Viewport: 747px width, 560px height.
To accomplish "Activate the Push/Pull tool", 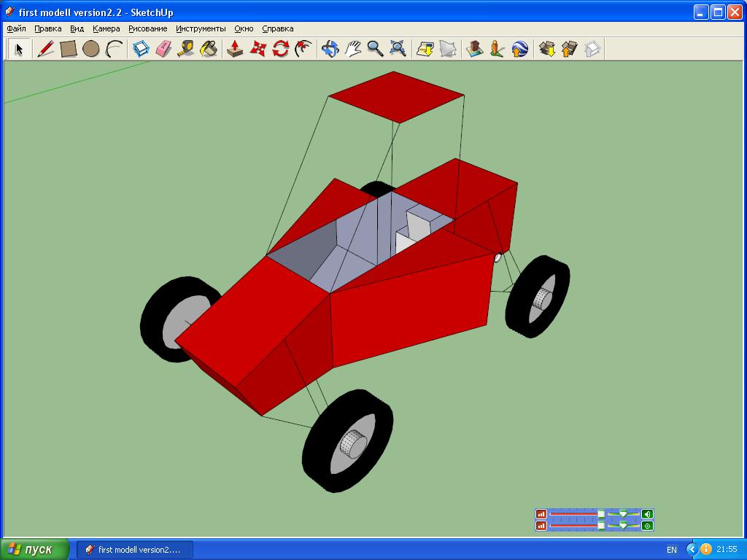I will 235,49.
